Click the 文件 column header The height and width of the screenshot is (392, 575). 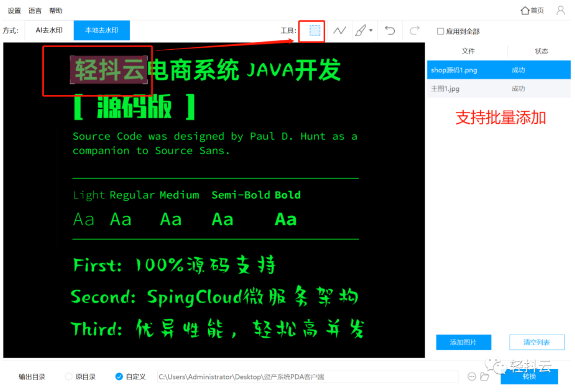tap(468, 51)
